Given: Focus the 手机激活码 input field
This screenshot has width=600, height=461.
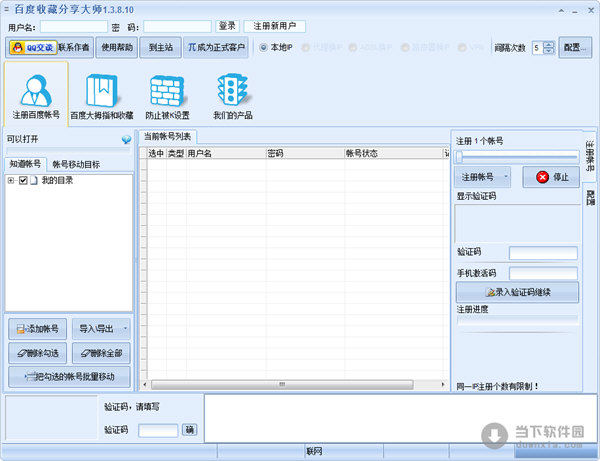Looking at the screenshot, I should coord(543,273).
